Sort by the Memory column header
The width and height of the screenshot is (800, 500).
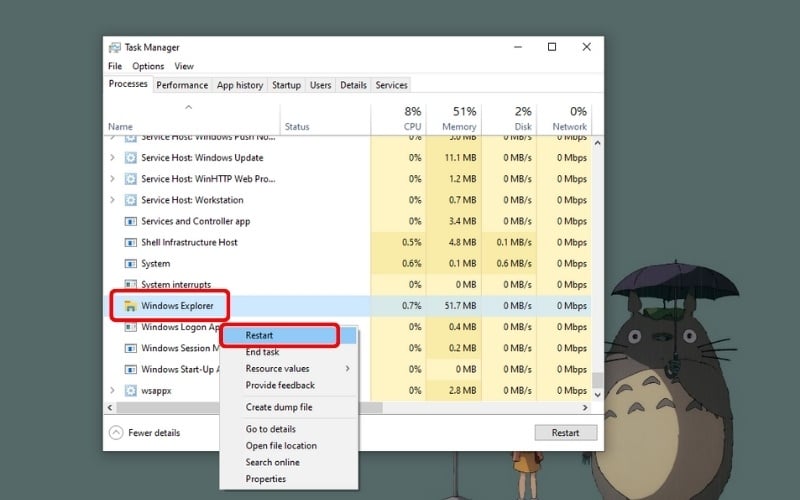(454, 118)
